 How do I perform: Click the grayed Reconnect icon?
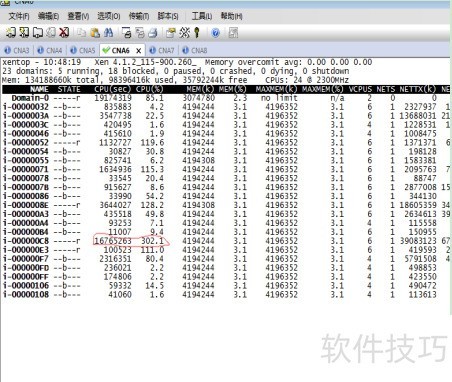click(x=51, y=32)
